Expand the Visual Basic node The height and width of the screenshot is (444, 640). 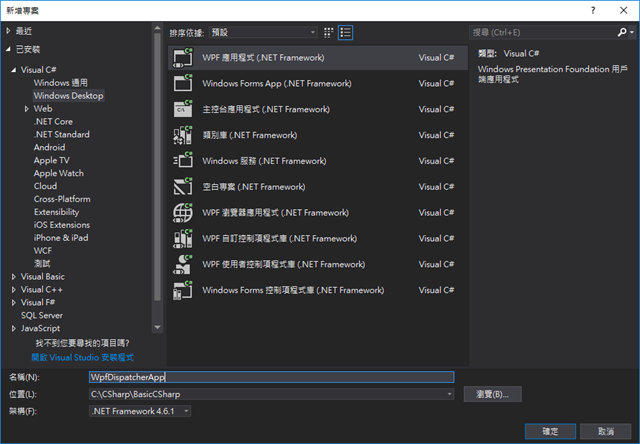[x=13, y=277]
